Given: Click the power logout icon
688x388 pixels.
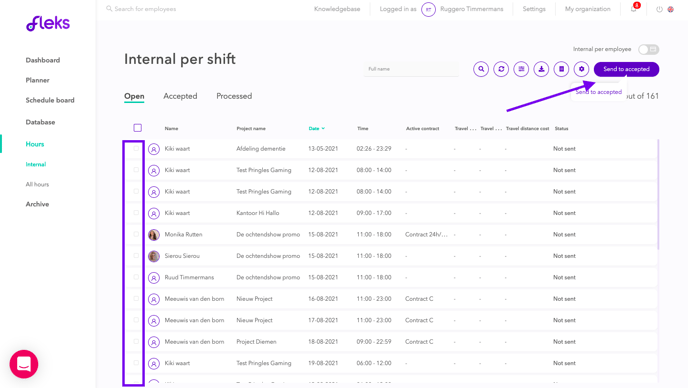Looking at the screenshot, I should (x=659, y=9).
